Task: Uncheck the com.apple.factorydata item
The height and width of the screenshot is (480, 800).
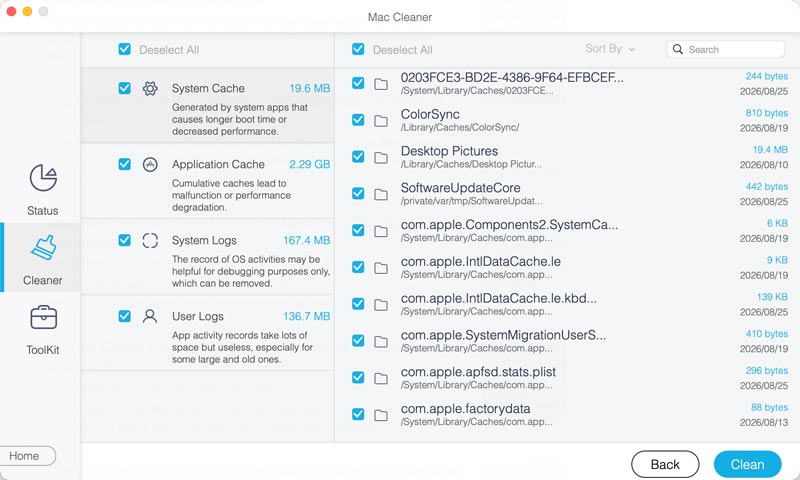Action: tap(358, 414)
